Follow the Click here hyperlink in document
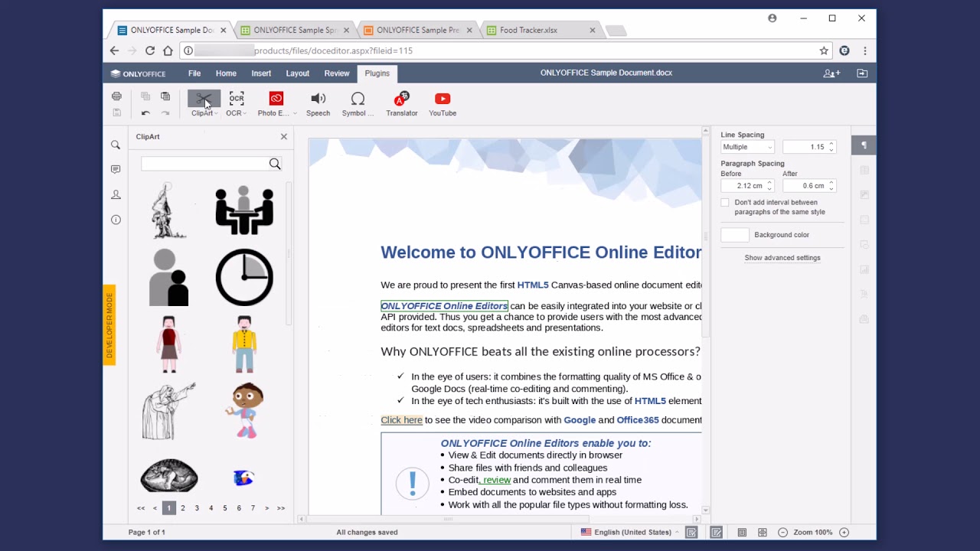This screenshot has height=551, width=980. pyautogui.click(x=401, y=420)
